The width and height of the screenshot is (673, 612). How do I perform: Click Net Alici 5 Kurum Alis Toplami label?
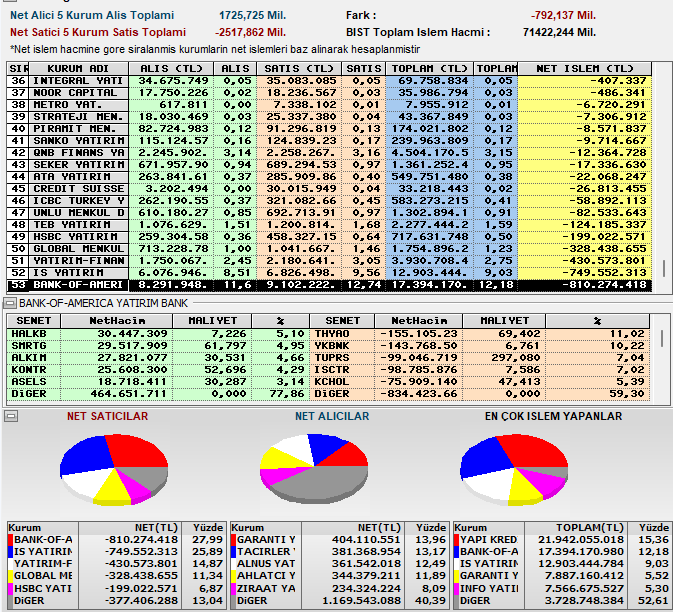[92, 15]
